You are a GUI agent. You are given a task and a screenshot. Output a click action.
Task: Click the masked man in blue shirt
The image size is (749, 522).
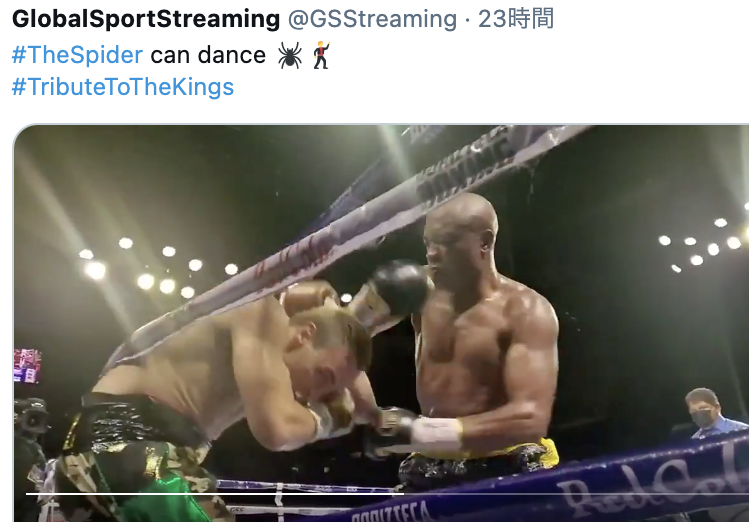[x=712, y=414]
